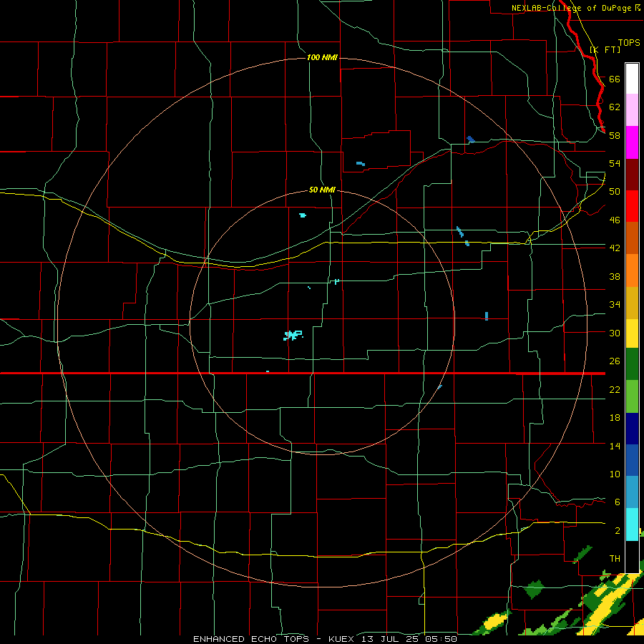Image resolution: width=644 pixels, height=644 pixels.
Task: Click the magenta swatch at the 58 label
Action: 632,142
